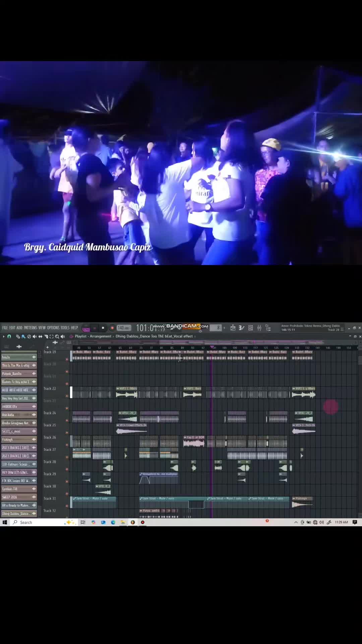This screenshot has width=362, height=644.
Task: Click Dhing Dablou_Dance pattern breadcrumb
Action: click(x=154, y=336)
